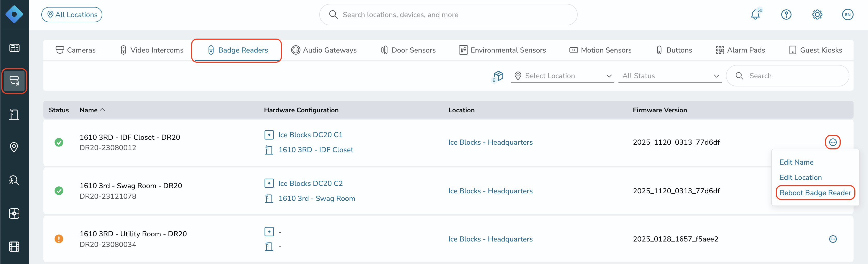Click green status icon for IDF Closet DR20
Screen dimensions: 868x264
59,142
